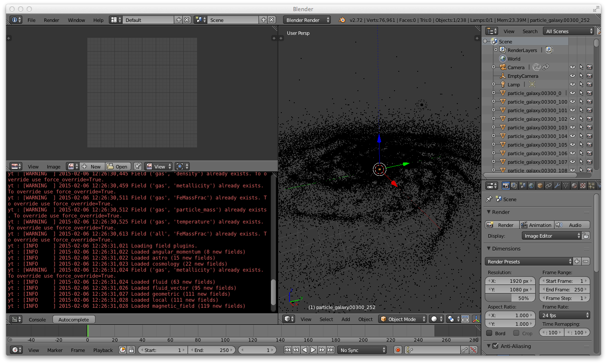Add a new screen layout with plus icon

179,20
